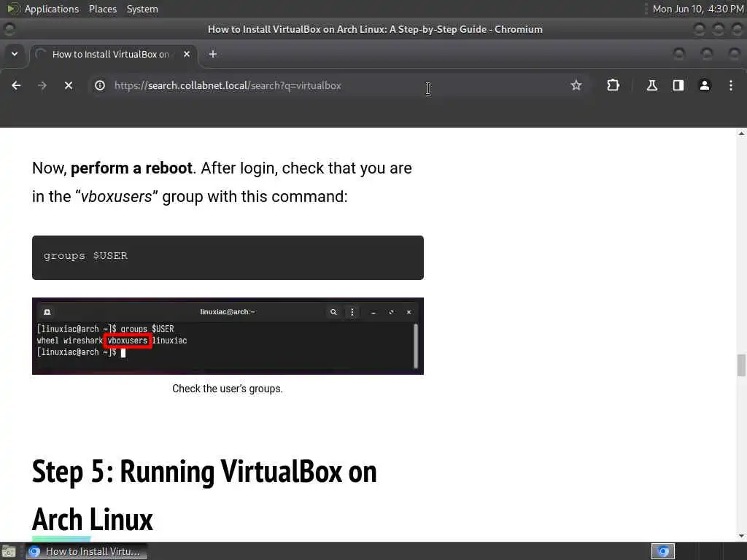The width and height of the screenshot is (747, 560).
Task: Click the taskbar Chromium window button
Action: click(x=86, y=551)
